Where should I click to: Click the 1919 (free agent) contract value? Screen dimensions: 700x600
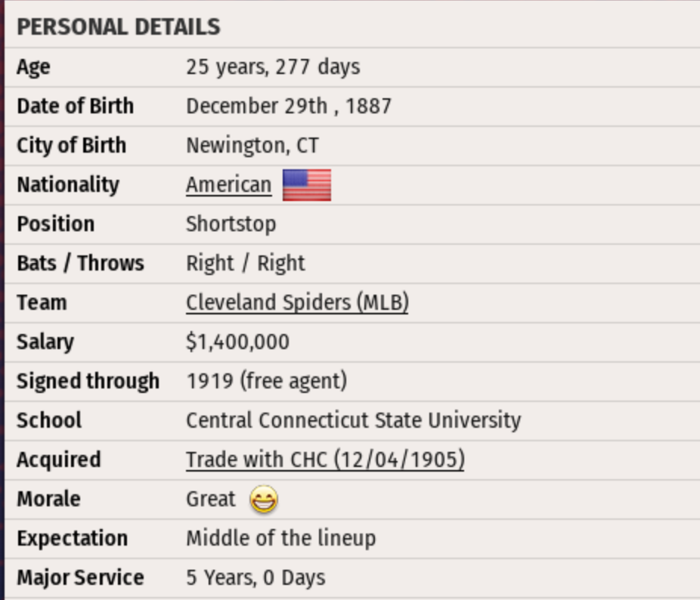266,382
